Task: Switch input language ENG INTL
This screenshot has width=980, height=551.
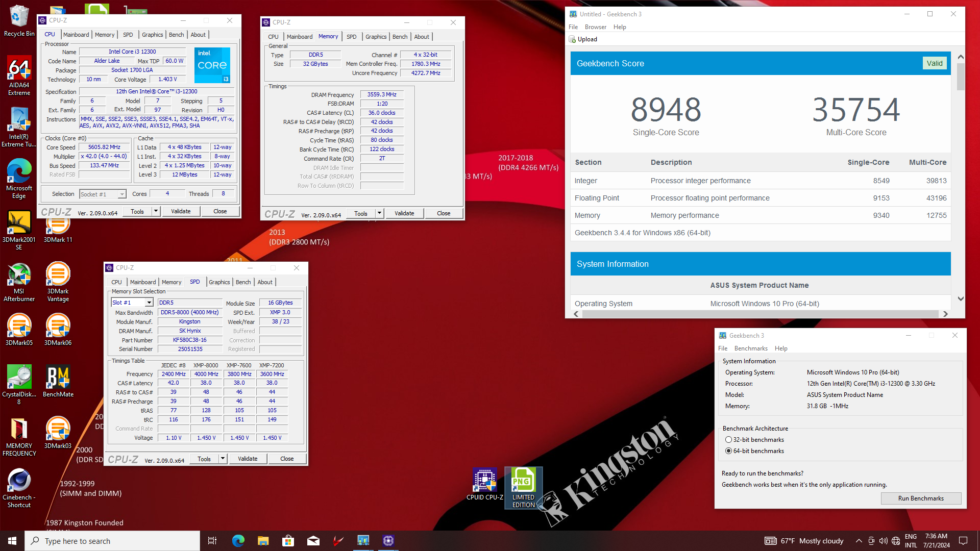Action: (911, 541)
